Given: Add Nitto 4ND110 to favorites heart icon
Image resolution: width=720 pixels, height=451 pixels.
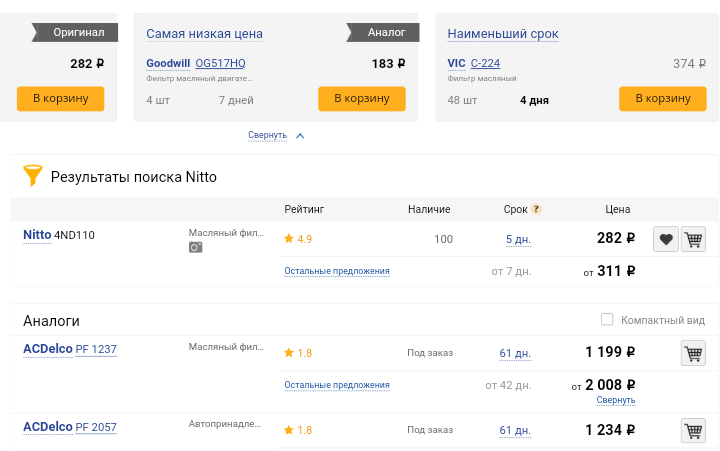Looking at the screenshot, I should click(x=666, y=239).
